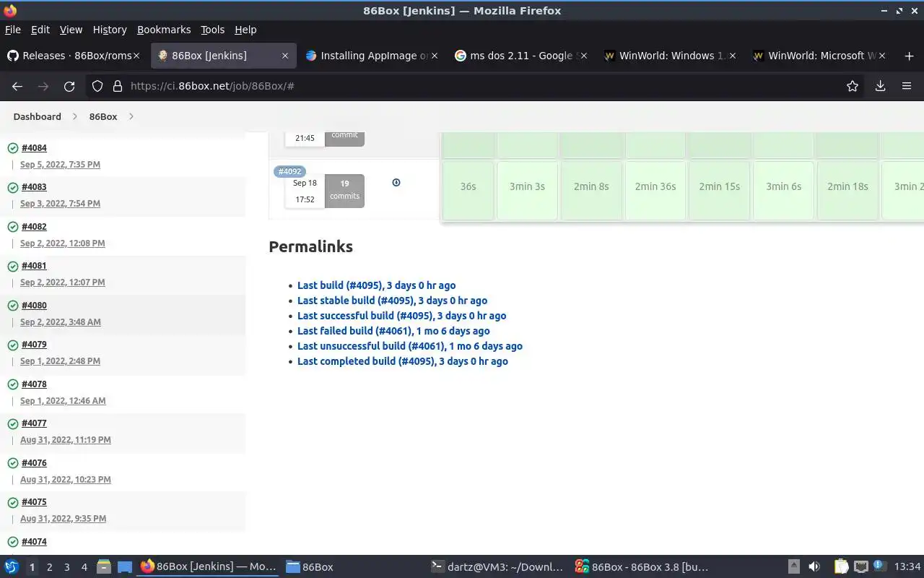Click the notification bubble tray icon
The image size is (924, 578).
click(879, 566)
